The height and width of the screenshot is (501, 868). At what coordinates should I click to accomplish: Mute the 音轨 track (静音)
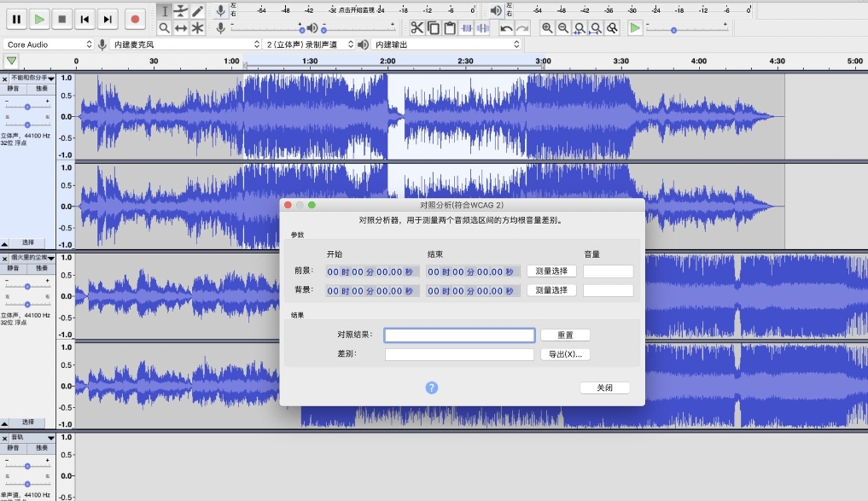tap(14, 447)
